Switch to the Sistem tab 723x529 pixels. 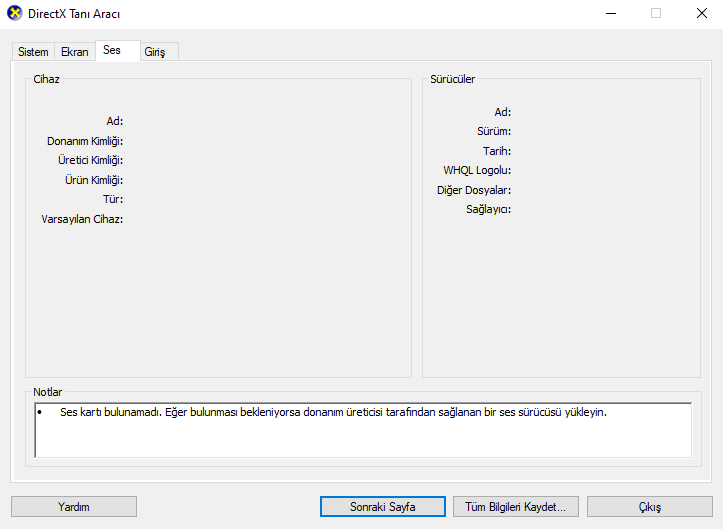(33, 52)
